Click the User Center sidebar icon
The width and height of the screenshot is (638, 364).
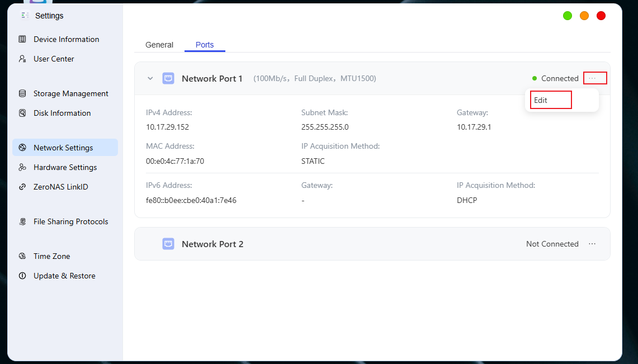[x=22, y=59]
